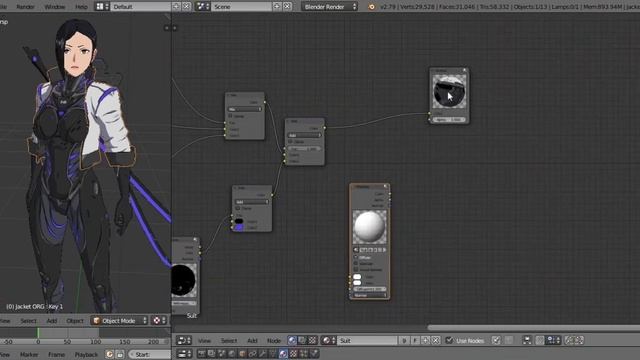
Task: Click the Start frame field
Action: click(149, 354)
